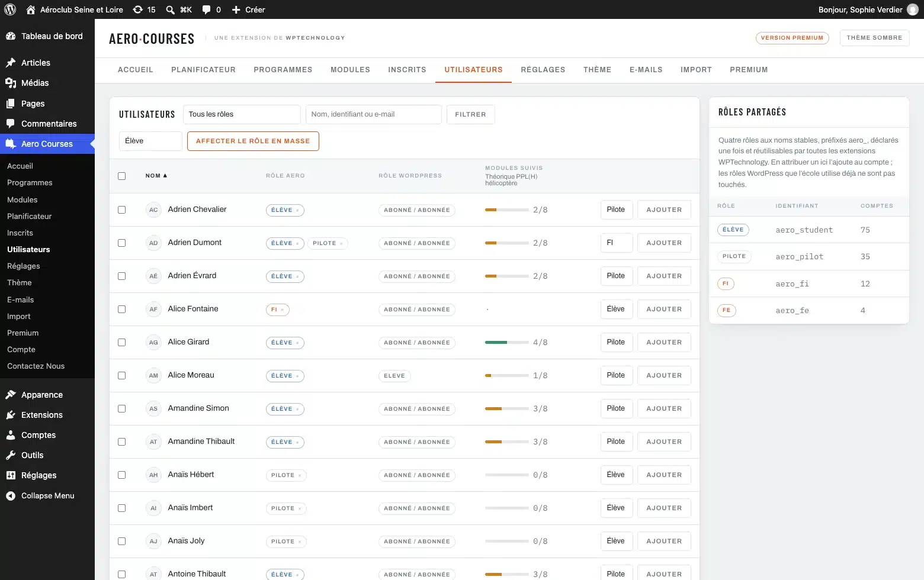
Task: Open the Extensions plug icon
Action: tap(11, 415)
